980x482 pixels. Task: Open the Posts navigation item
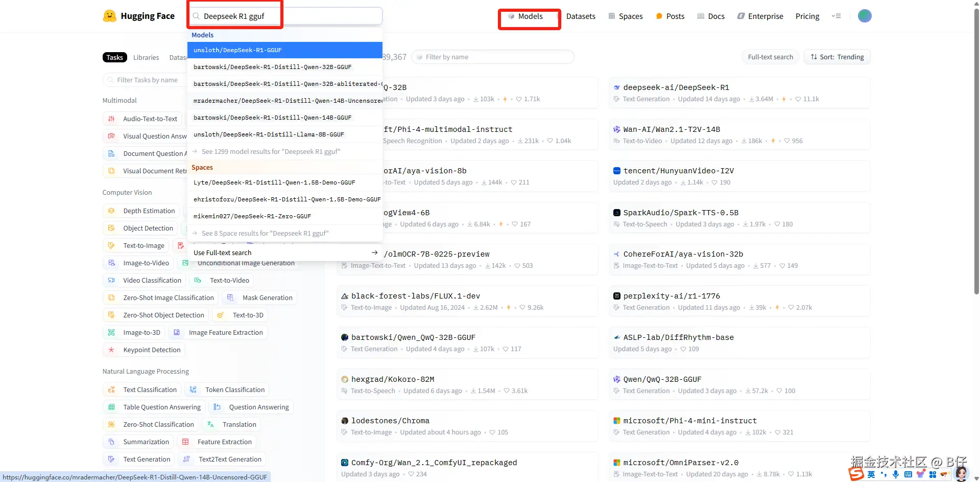click(670, 16)
